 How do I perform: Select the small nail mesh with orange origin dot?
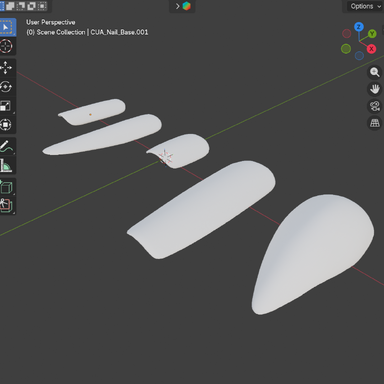pos(93,112)
